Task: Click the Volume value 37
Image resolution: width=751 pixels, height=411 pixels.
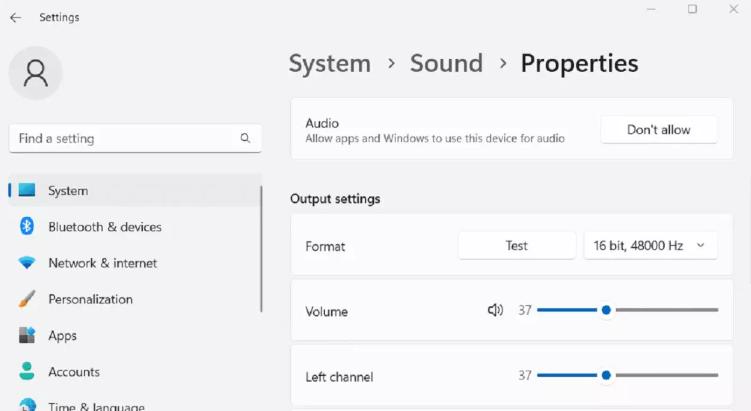Action: pos(524,310)
